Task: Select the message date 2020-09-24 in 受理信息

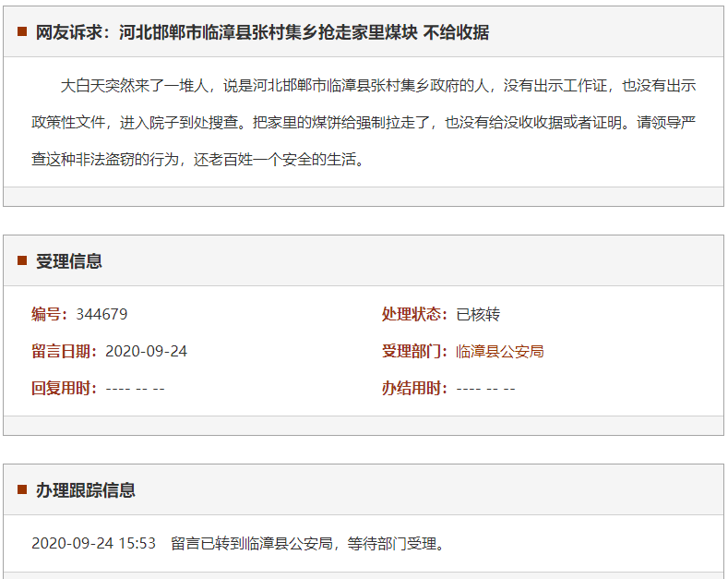Action: pos(146,351)
